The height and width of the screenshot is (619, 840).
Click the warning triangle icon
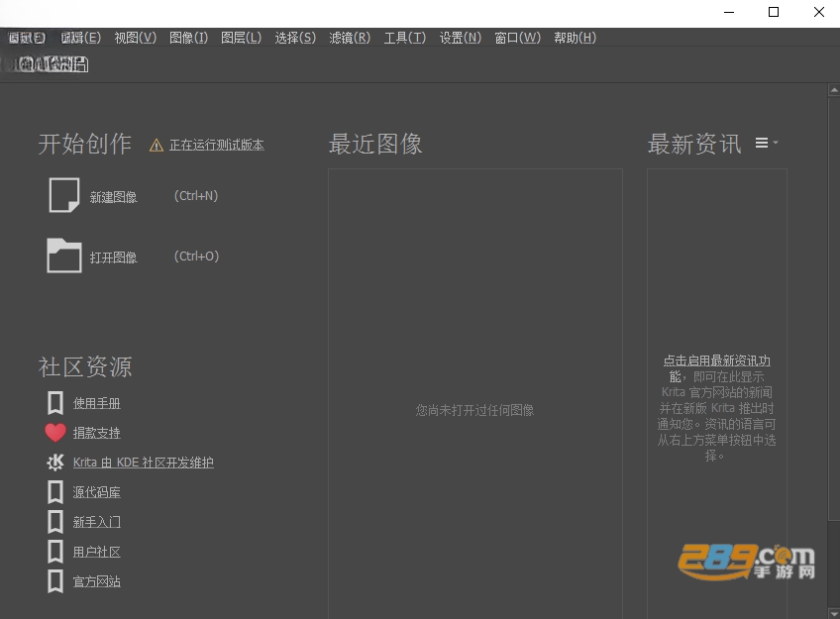click(157, 146)
